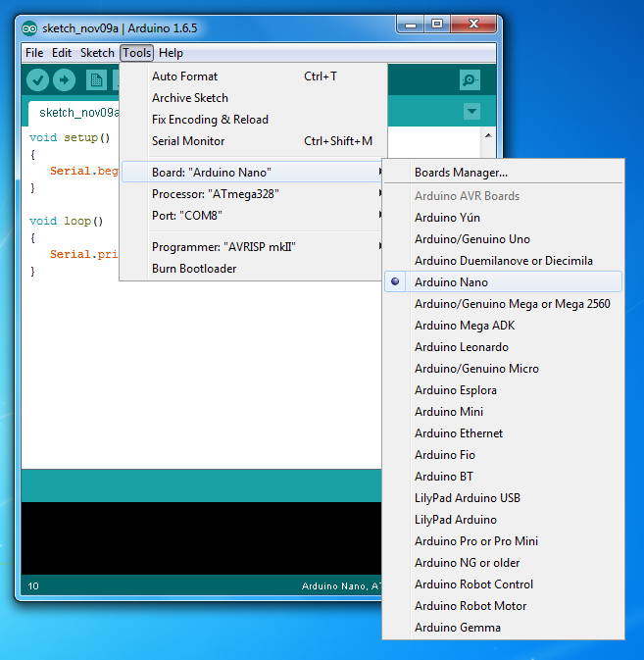
Task: Click the Verify checkmark toolbar icon
Action: click(x=37, y=80)
